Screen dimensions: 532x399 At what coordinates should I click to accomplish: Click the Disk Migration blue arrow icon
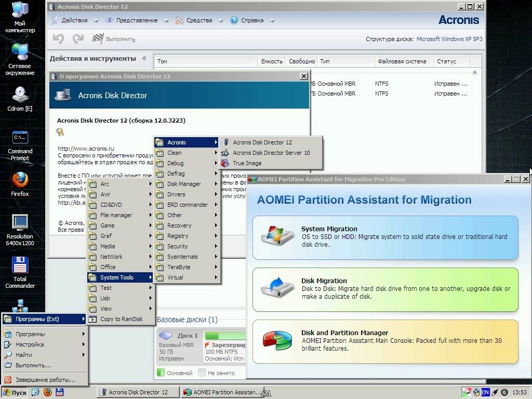point(277,288)
